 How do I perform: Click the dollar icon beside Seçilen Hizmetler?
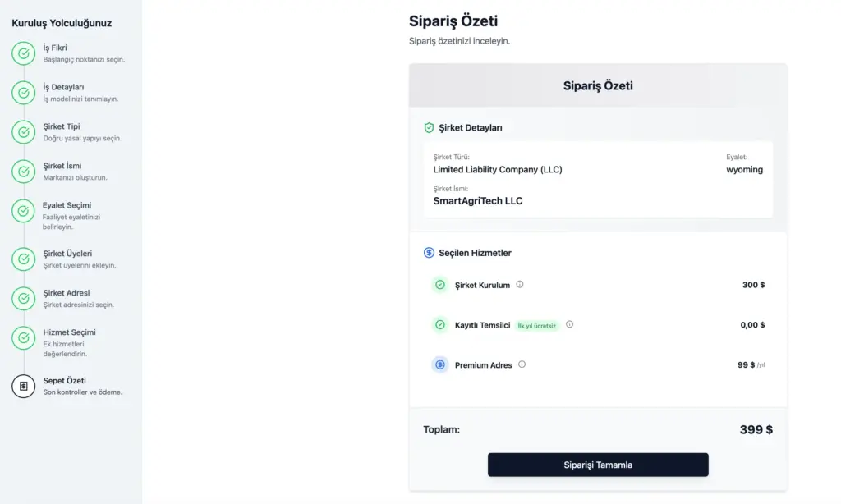429,253
